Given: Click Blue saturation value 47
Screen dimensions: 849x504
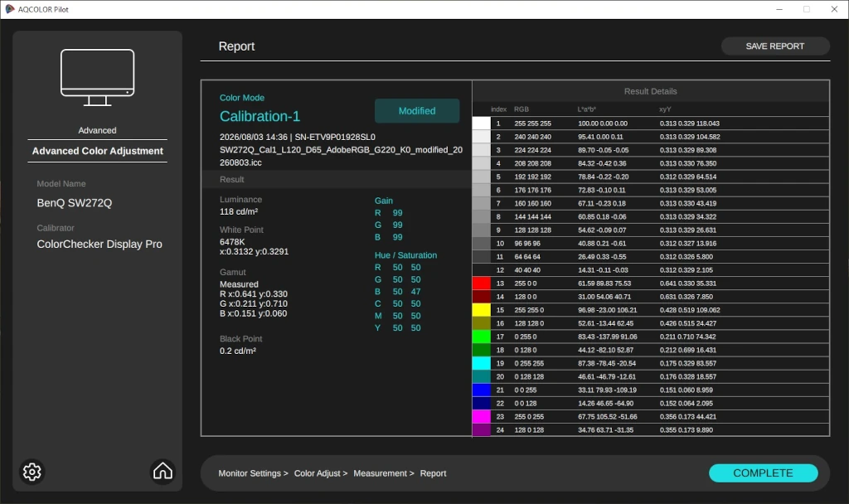Looking at the screenshot, I should 416,291.
